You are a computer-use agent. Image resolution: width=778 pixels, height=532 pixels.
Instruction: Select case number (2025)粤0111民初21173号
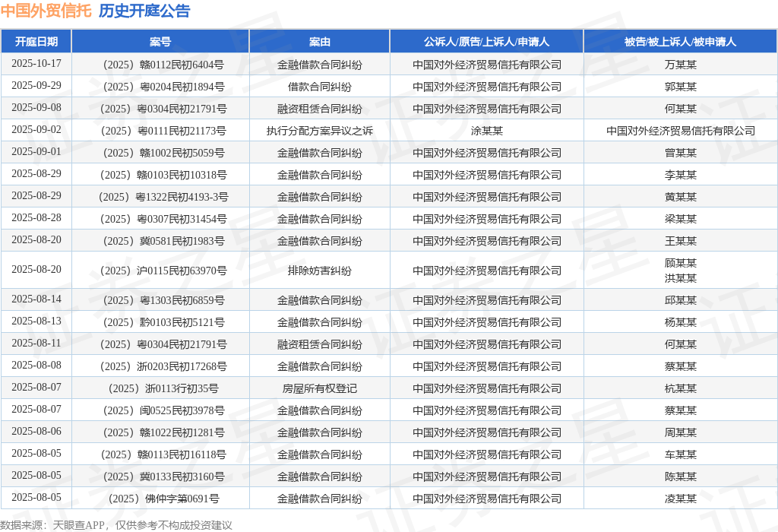(x=163, y=131)
